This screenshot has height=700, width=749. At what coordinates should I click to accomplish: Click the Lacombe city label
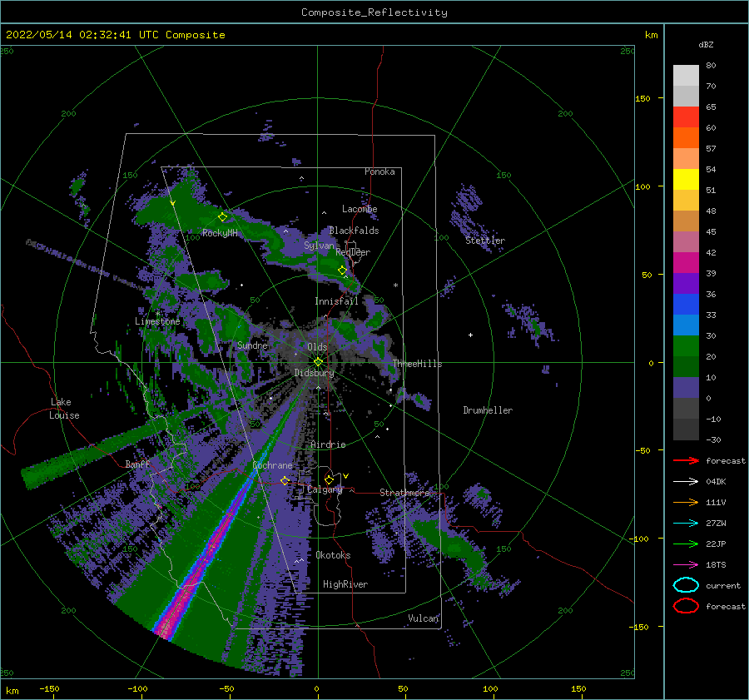tap(360, 209)
